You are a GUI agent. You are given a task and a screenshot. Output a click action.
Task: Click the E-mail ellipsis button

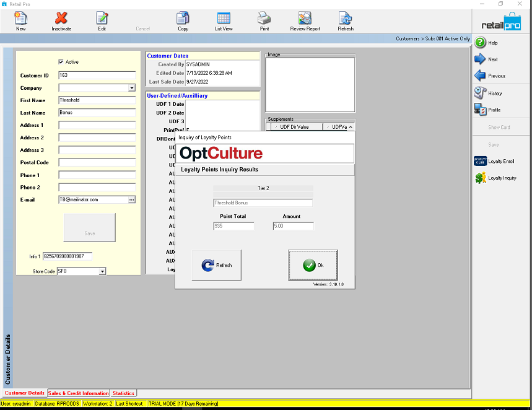pyautogui.click(x=132, y=199)
